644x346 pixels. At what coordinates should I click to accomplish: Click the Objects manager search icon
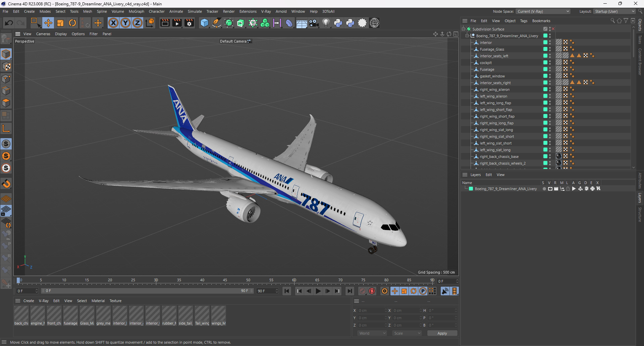click(612, 21)
